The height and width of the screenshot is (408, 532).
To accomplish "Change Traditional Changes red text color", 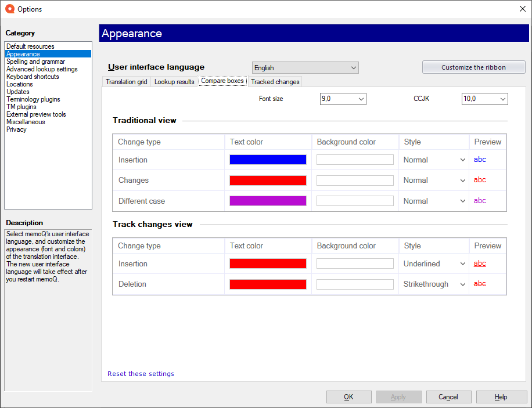I will click(268, 180).
